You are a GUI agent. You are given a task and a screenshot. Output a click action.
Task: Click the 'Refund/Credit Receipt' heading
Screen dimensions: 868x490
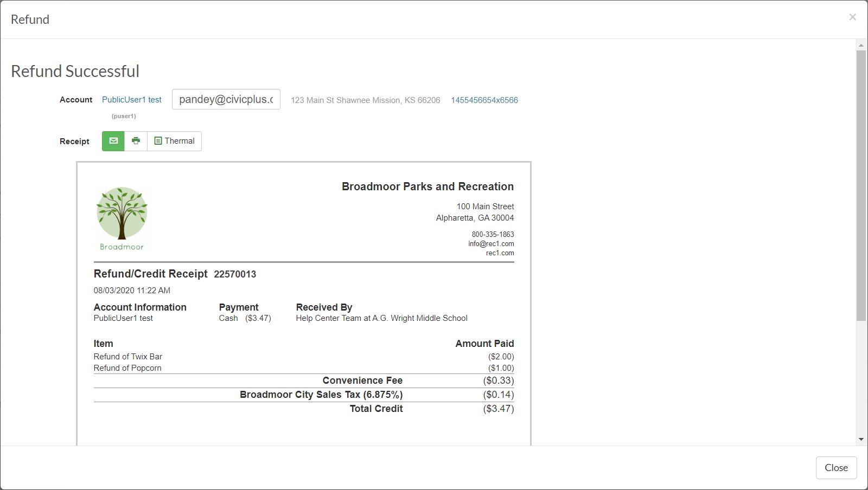point(150,274)
